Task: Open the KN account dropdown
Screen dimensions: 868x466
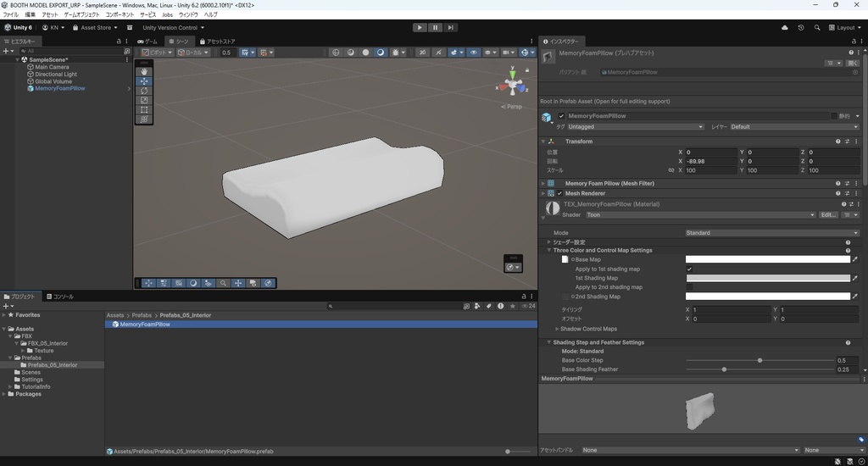Action: tap(53, 28)
